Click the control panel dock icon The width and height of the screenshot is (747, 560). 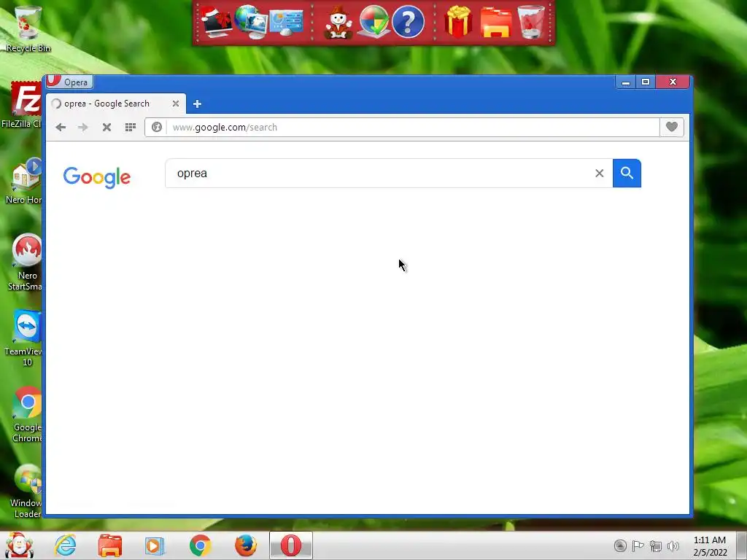[286, 23]
